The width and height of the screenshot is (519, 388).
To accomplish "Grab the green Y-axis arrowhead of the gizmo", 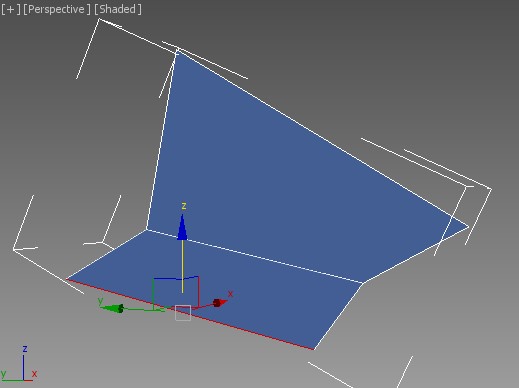I will tap(112, 308).
